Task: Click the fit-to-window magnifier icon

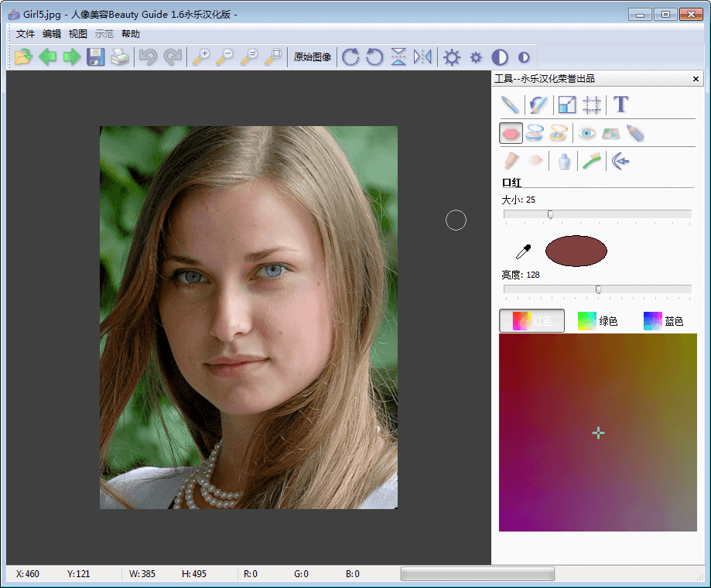Action: click(273, 57)
